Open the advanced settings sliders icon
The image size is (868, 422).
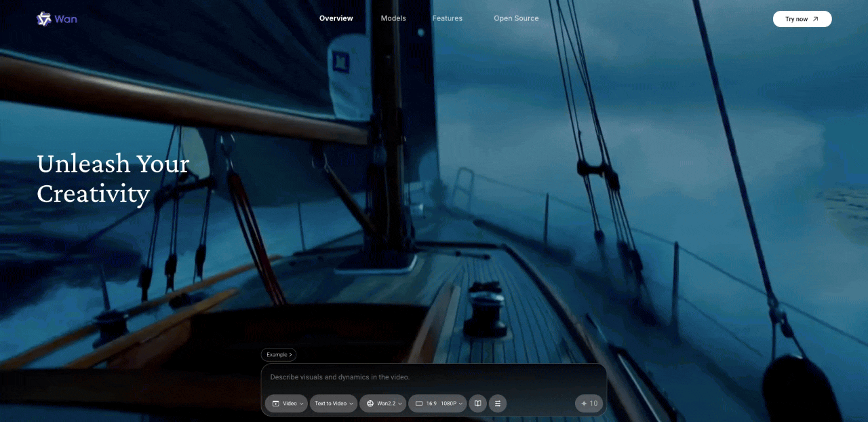tap(497, 404)
